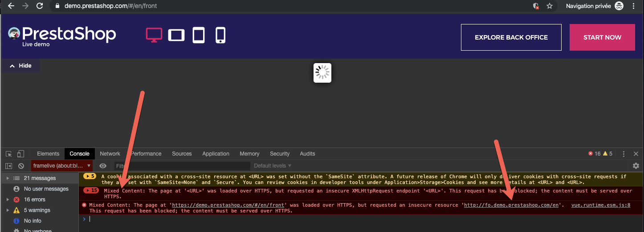Click the EXPLORE BACK OFFICE button
The image size is (644, 232).
(511, 37)
